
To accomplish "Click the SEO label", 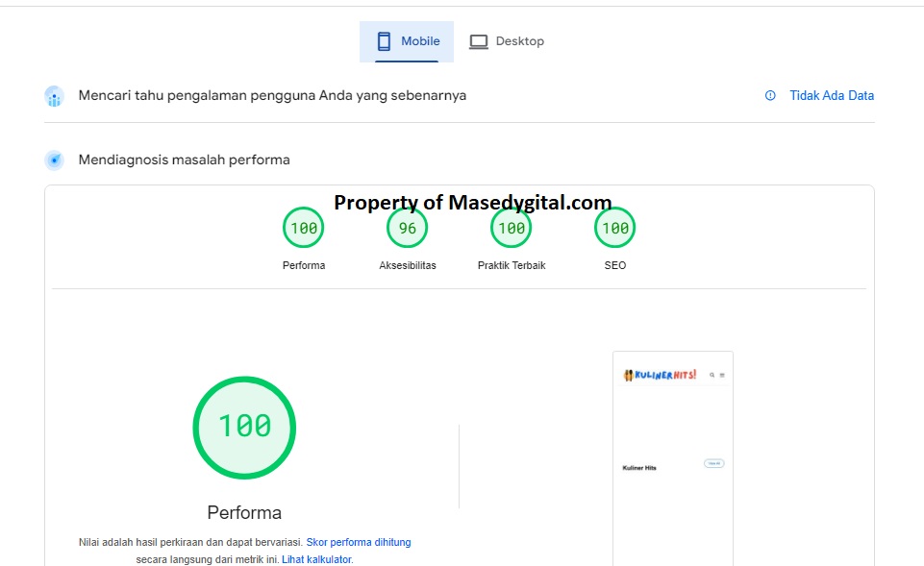I will [615, 265].
